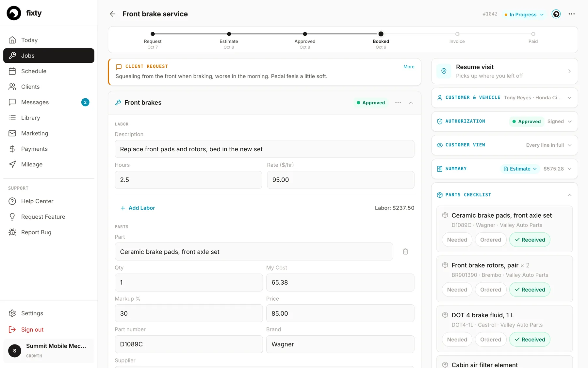Click the Settings gear icon
Image resolution: width=588 pixels, height=368 pixels.
point(12,313)
